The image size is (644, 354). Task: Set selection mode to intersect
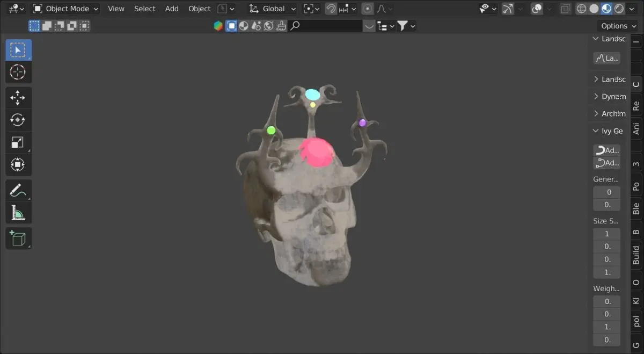[84, 26]
